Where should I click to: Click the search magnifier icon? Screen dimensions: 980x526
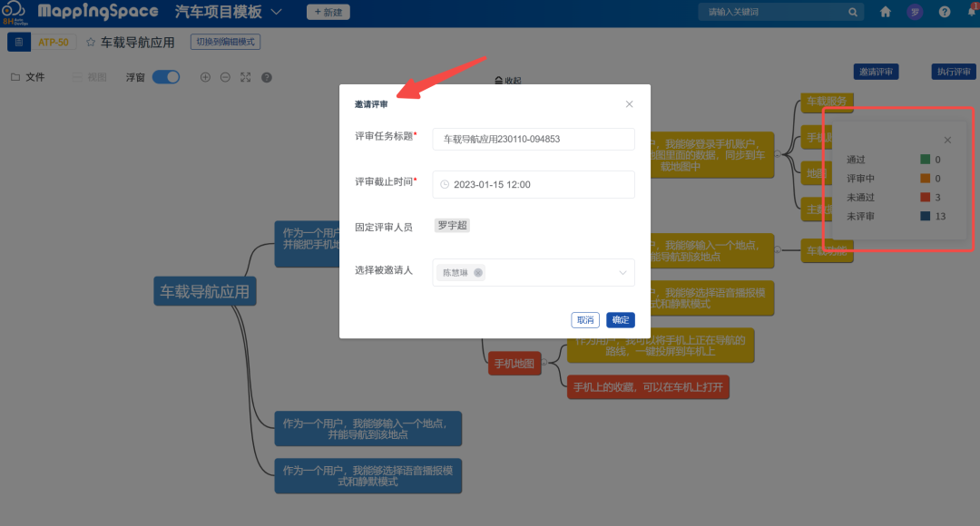[853, 13]
